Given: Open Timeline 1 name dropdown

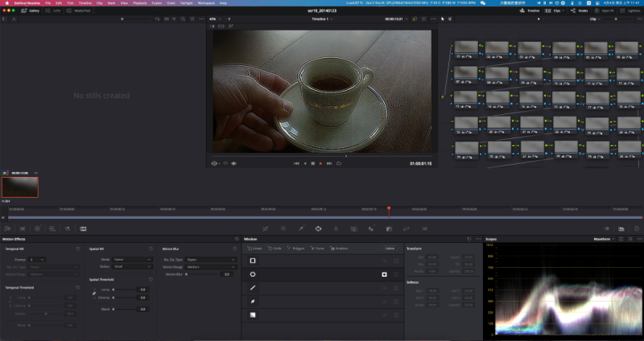Looking at the screenshot, I should pyautogui.click(x=323, y=18).
